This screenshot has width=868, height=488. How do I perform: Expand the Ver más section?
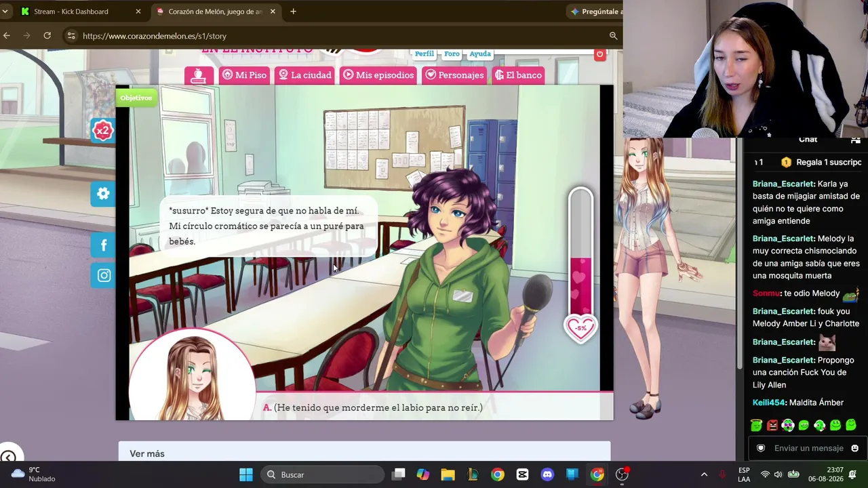click(x=365, y=453)
